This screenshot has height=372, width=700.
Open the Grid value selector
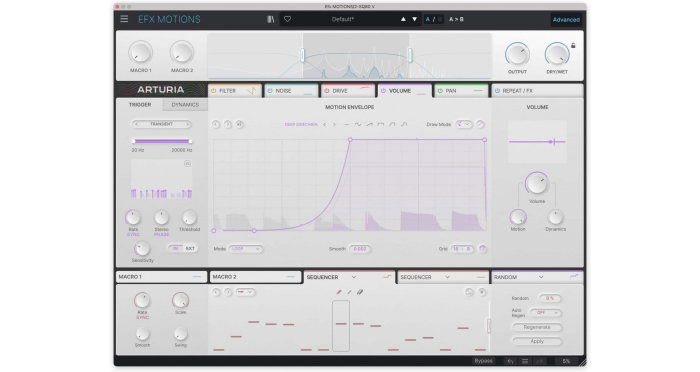(462, 249)
